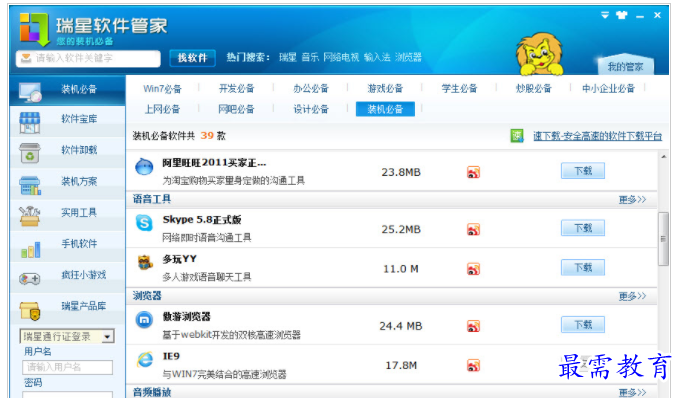Download 阿里旺旺2011 with 下载 button
Image resolution: width=680 pixels, height=398 pixels.
coord(583,171)
